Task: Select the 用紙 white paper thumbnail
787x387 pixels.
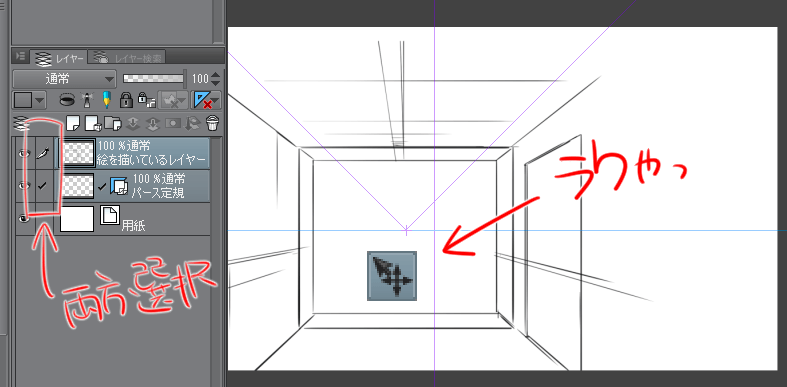Action: point(77,219)
